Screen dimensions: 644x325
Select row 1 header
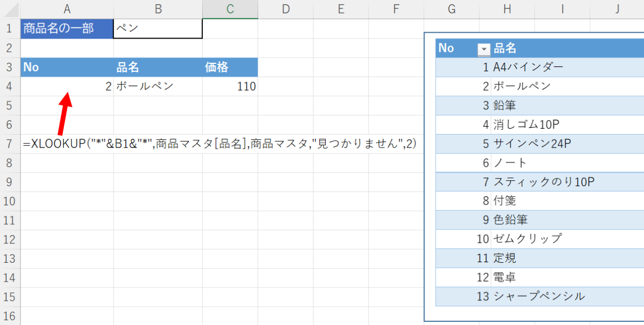click(x=10, y=28)
